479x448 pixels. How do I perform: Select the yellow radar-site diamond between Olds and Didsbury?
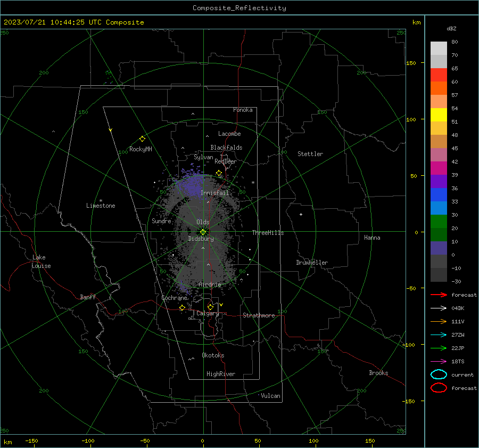[x=203, y=232]
